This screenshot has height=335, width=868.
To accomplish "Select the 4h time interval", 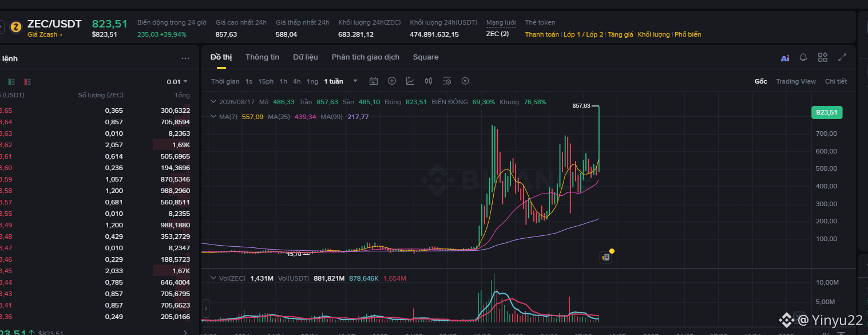I will tap(297, 81).
